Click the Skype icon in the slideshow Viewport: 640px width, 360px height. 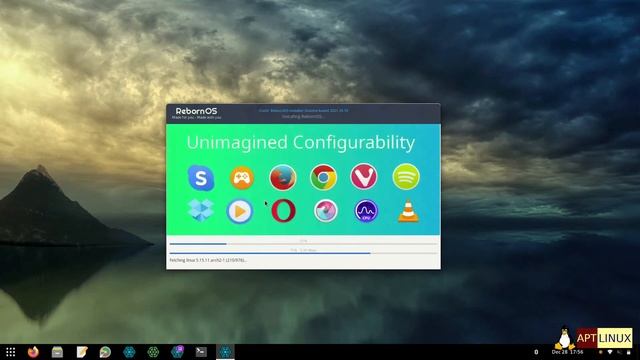[201, 178]
